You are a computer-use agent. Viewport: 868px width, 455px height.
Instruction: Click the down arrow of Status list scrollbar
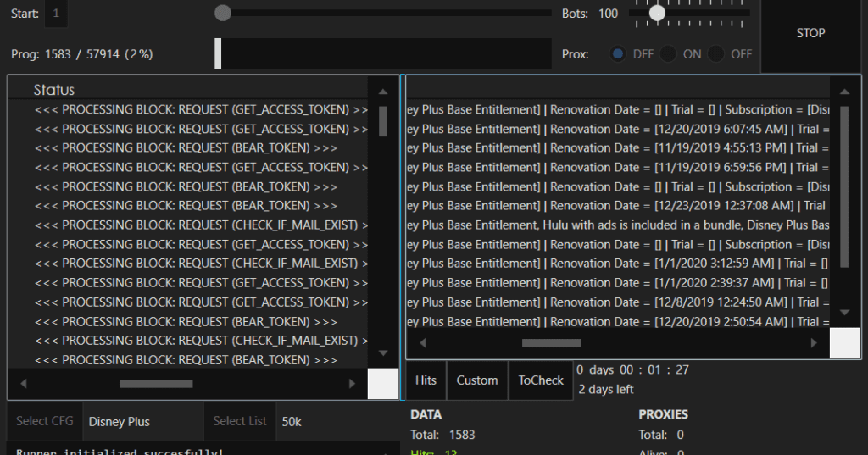pyautogui.click(x=383, y=353)
